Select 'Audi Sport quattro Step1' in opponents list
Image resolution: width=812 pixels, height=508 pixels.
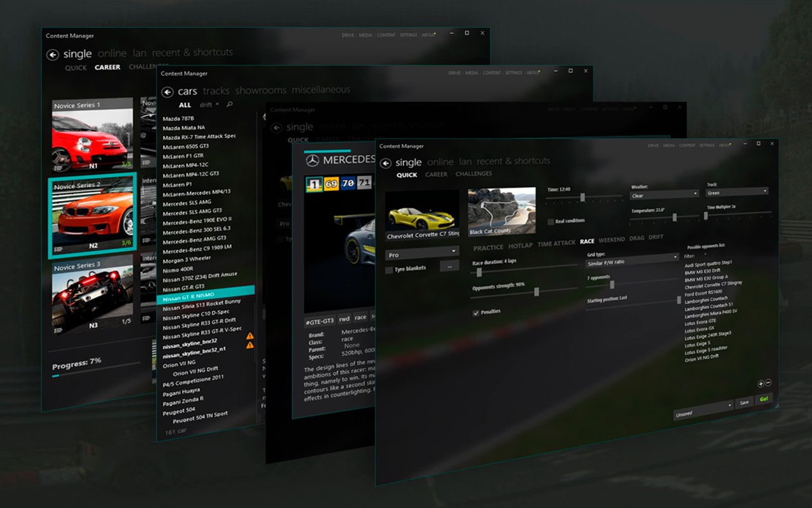coord(709,263)
